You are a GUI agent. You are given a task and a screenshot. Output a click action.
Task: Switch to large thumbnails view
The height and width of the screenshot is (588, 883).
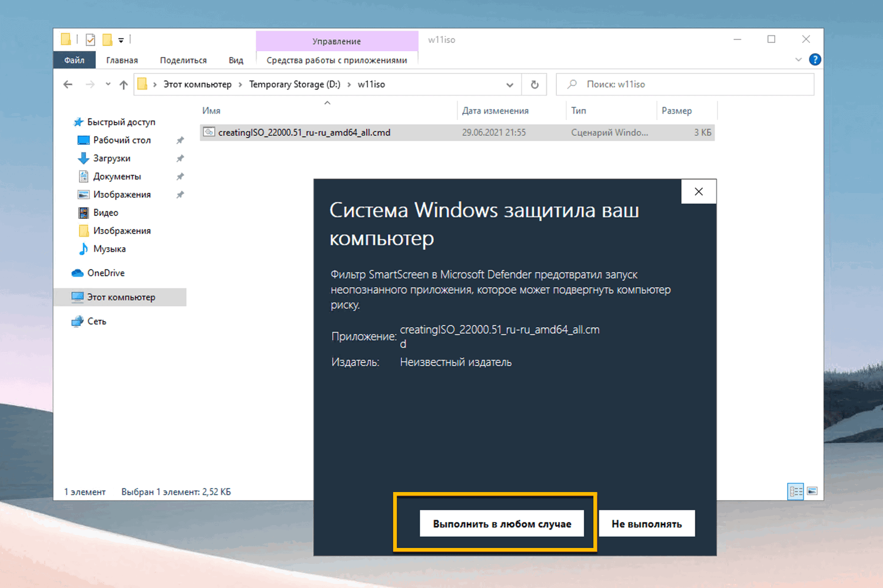813,491
